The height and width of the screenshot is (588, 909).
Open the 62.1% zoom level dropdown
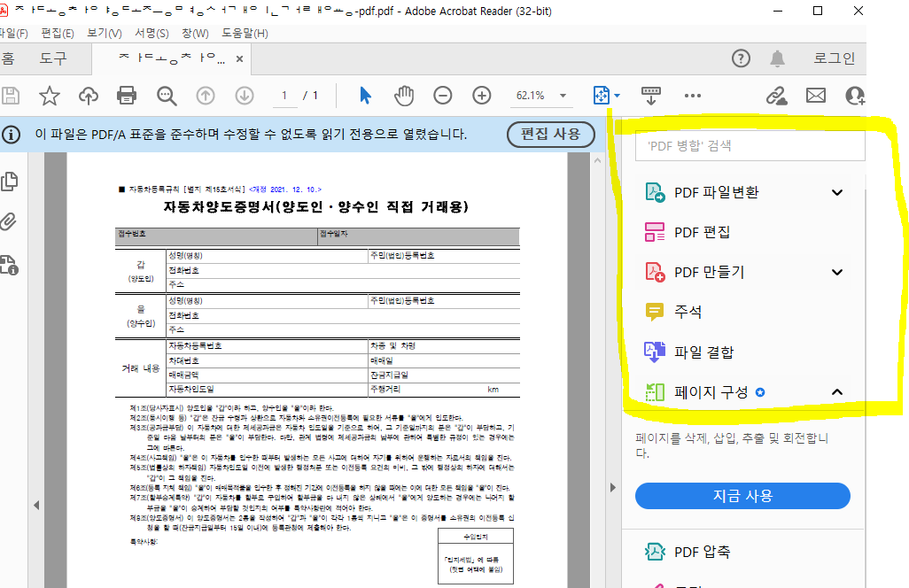pos(540,95)
